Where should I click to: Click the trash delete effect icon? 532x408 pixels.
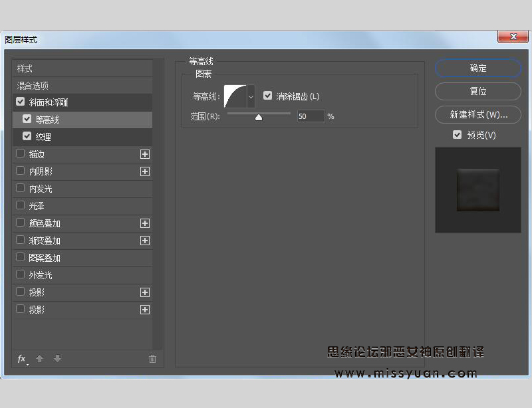(152, 359)
